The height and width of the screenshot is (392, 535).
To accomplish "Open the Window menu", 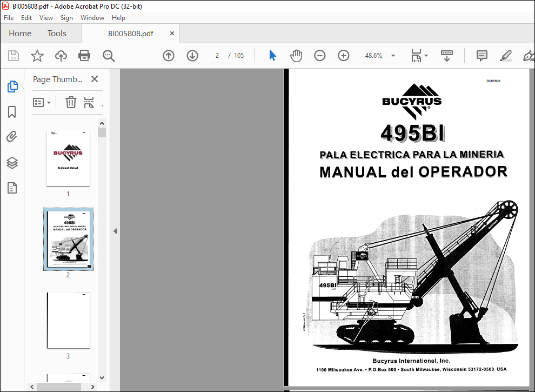I will tap(92, 18).
